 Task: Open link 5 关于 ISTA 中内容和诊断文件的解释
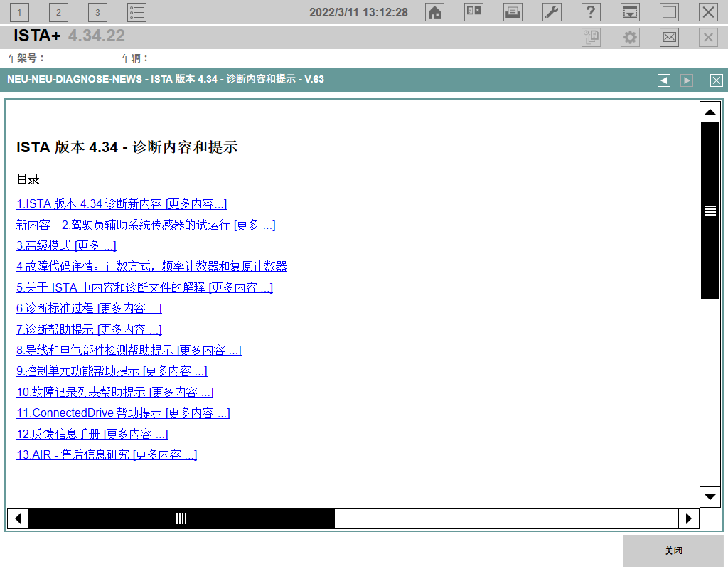144,287
